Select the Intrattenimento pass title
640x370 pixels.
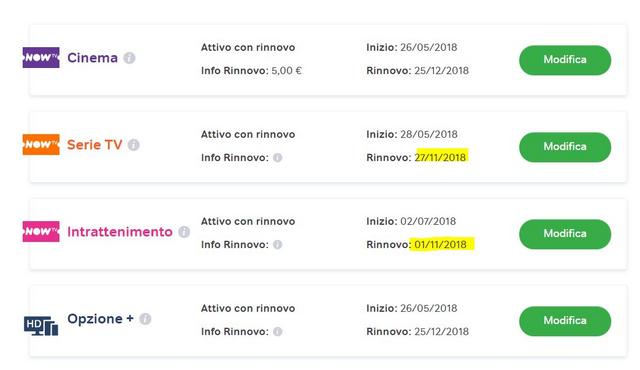pos(120,232)
